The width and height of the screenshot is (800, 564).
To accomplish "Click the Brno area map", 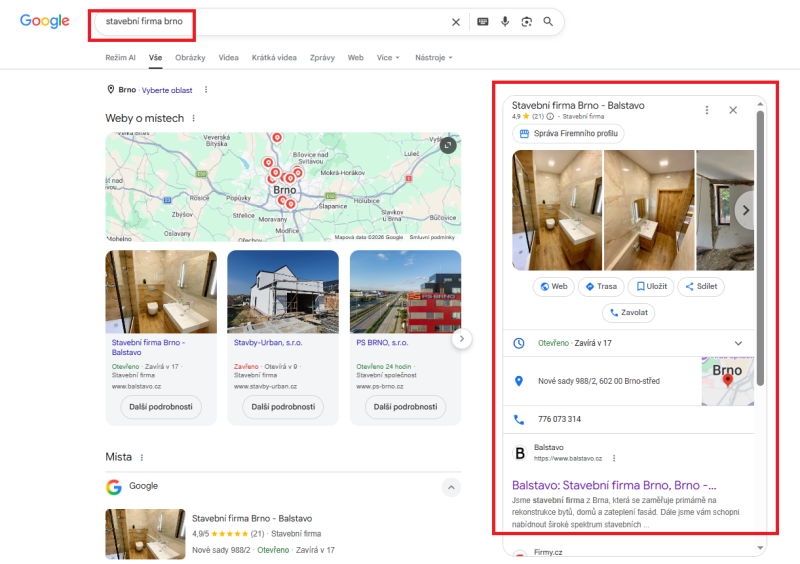I will coord(283,187).
